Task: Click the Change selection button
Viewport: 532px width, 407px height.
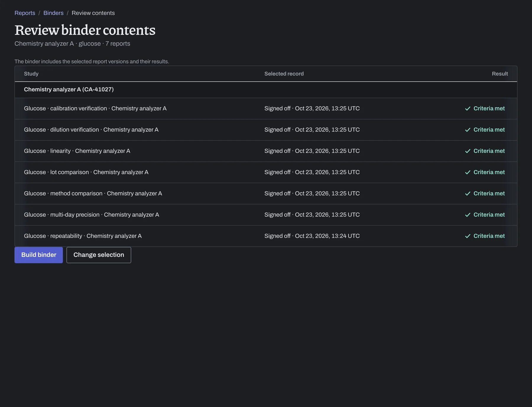Action: point(99,255)
